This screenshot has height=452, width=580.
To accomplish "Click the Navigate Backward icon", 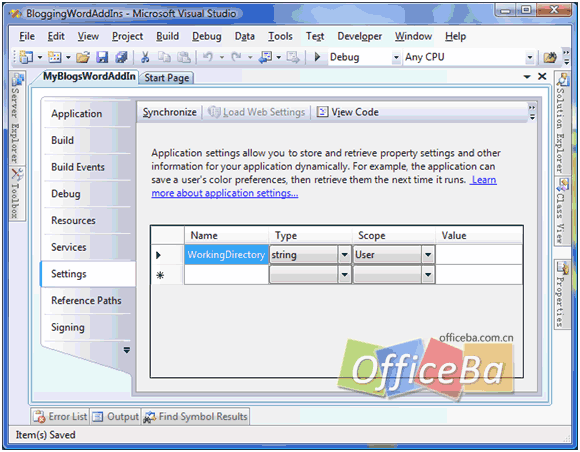I will pyautogui.click(x=265, y=57).
